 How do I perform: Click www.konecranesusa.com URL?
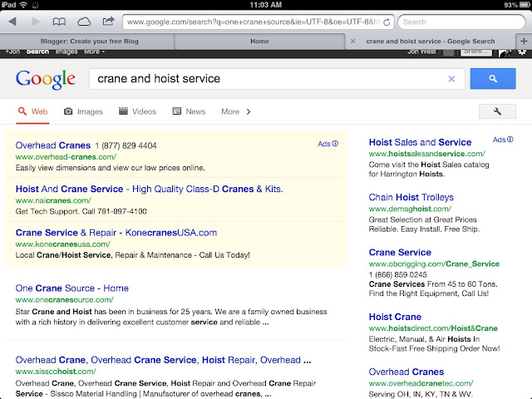pos(63,244)
